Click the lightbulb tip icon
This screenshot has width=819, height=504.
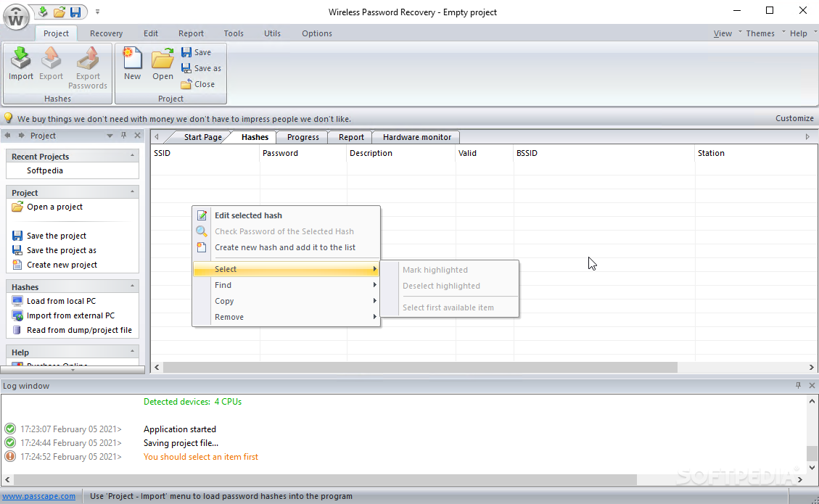click(x=9, y=118)
